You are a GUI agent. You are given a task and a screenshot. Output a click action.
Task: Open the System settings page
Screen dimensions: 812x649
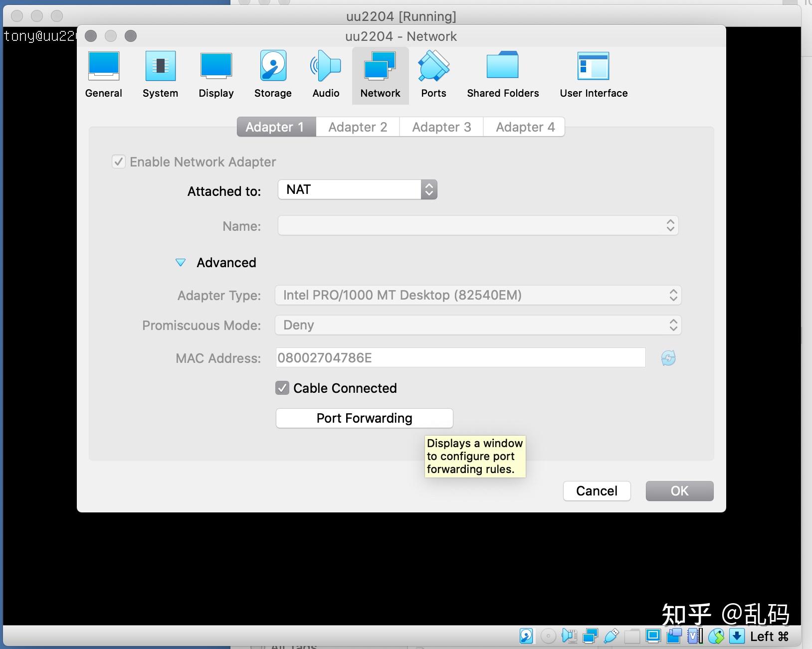(x=161, y=74)
